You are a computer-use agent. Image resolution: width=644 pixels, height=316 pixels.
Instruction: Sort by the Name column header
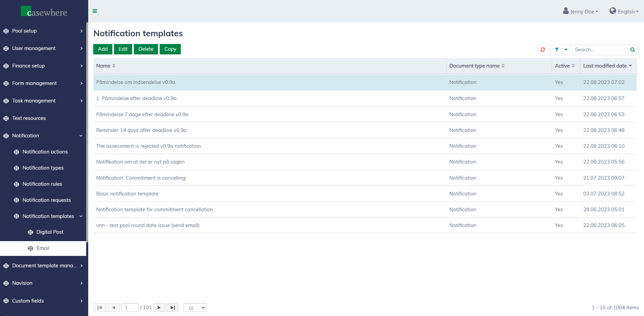point(103,66)
